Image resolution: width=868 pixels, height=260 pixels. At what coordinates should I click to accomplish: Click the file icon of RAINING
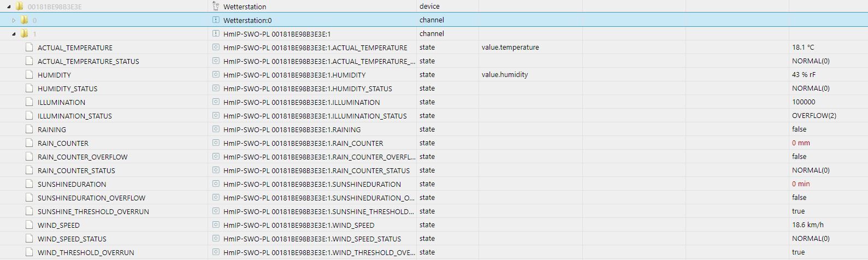click(x=29, y=129)
